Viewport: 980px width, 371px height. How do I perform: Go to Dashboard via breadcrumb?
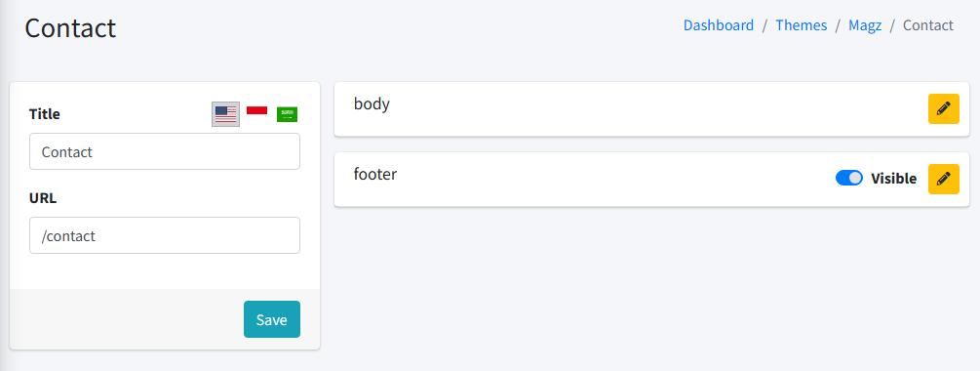point(718,25)
